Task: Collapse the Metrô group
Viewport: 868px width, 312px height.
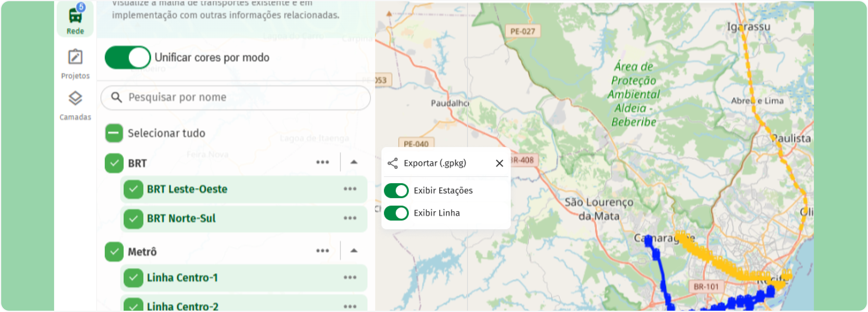Action: tap(353, 251)
